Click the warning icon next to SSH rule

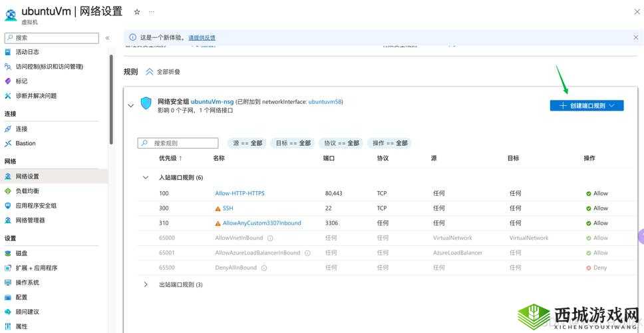point(218,208)
